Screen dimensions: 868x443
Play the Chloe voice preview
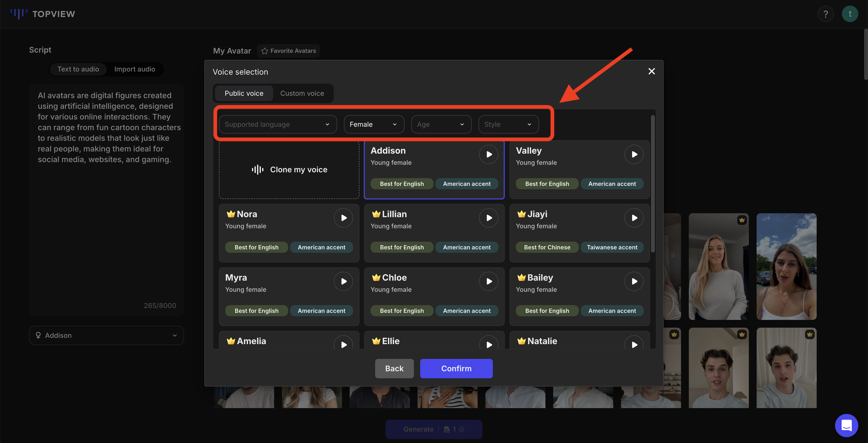pyautogui.click(x=488, y=281)
